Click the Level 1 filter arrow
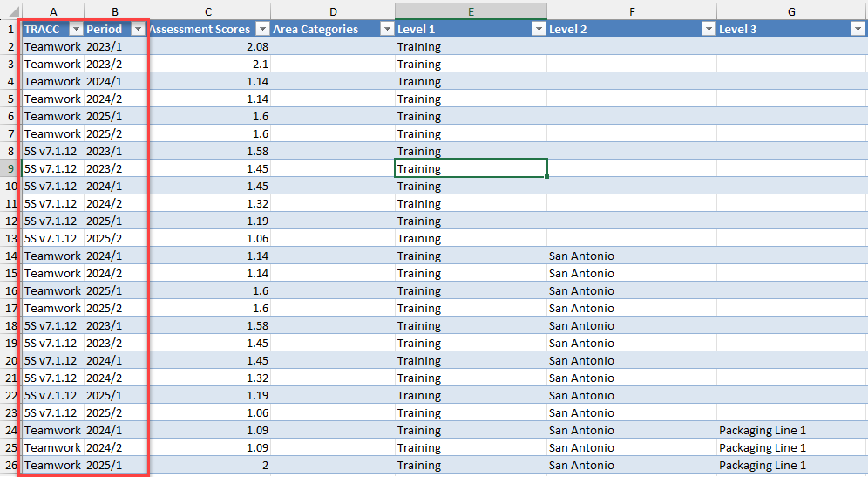868x477 pixels. coord(538,29)
